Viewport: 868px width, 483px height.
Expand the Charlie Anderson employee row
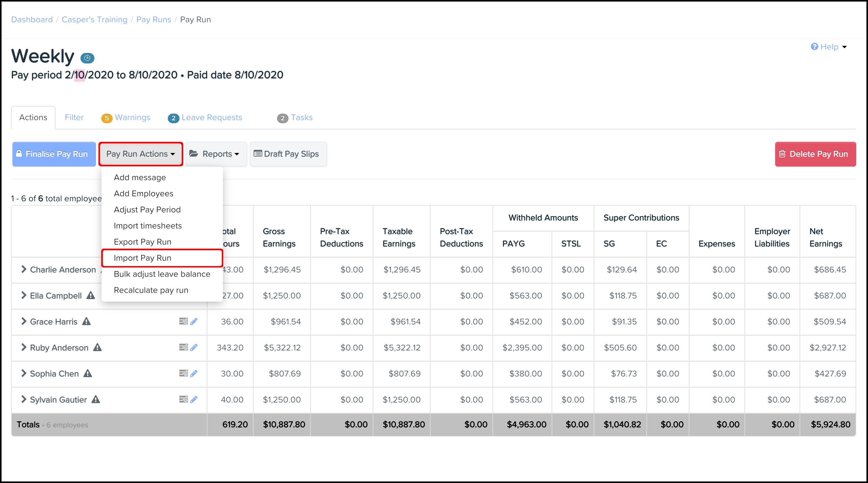[24, 269]
